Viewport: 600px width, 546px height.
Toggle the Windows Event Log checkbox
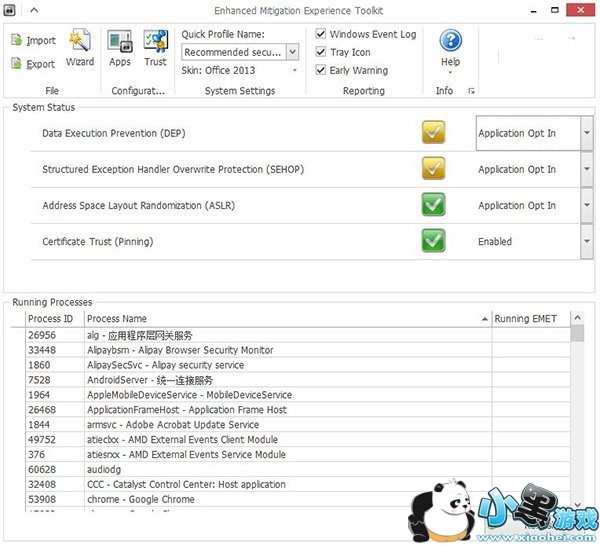pyautogui.click(x=321, y=34)
